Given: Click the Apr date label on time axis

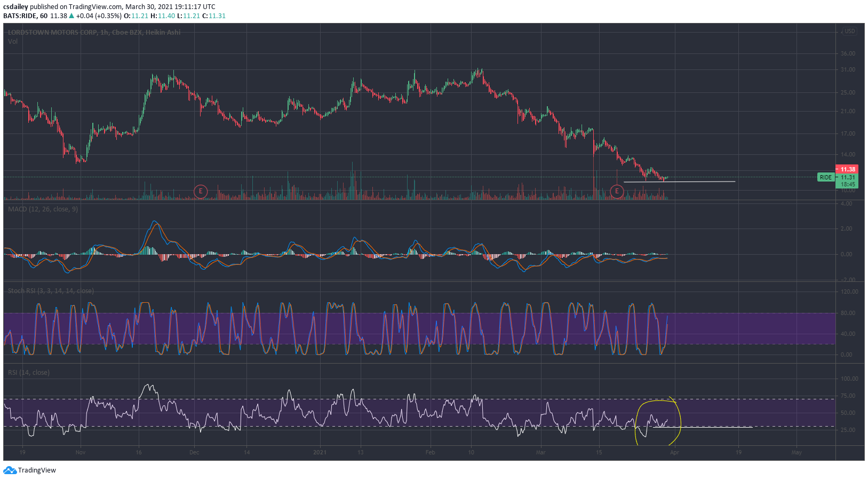Looking at the screenshot, I should [x=674, y=453].
